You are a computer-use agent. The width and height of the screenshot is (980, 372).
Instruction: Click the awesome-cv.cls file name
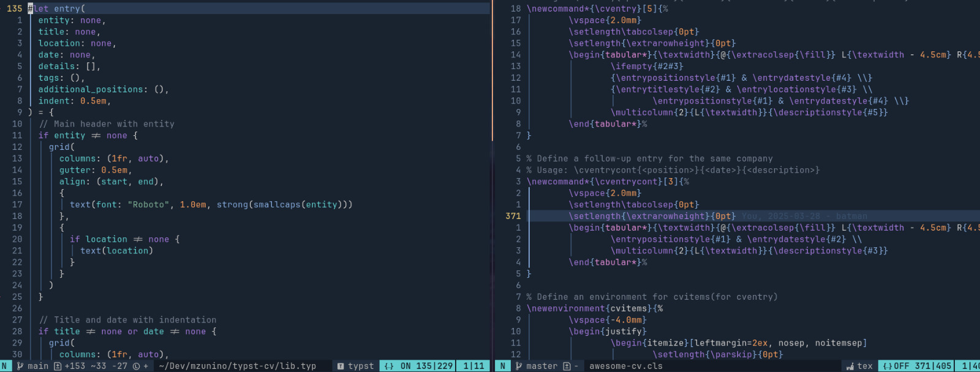(x=626, y=366)
